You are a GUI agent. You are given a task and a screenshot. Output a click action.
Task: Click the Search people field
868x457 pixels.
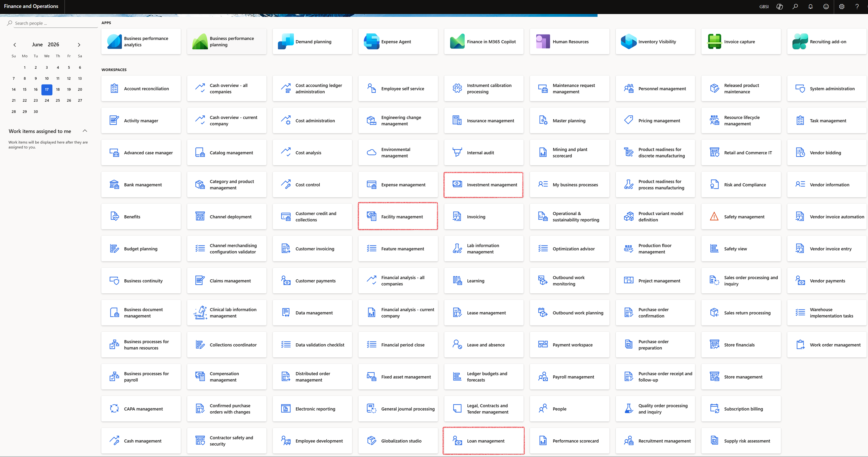[56, 23]
